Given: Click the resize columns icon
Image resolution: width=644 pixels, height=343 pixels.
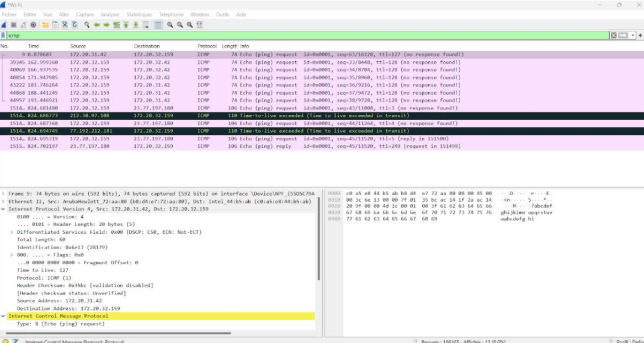Looking at the screenshot, I should tap(199, 25).
